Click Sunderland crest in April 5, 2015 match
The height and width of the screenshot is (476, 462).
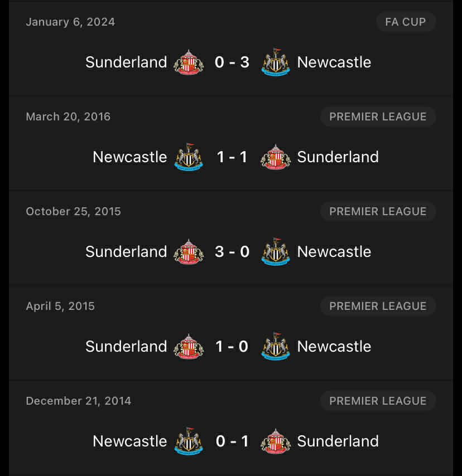tap(189, 347)
